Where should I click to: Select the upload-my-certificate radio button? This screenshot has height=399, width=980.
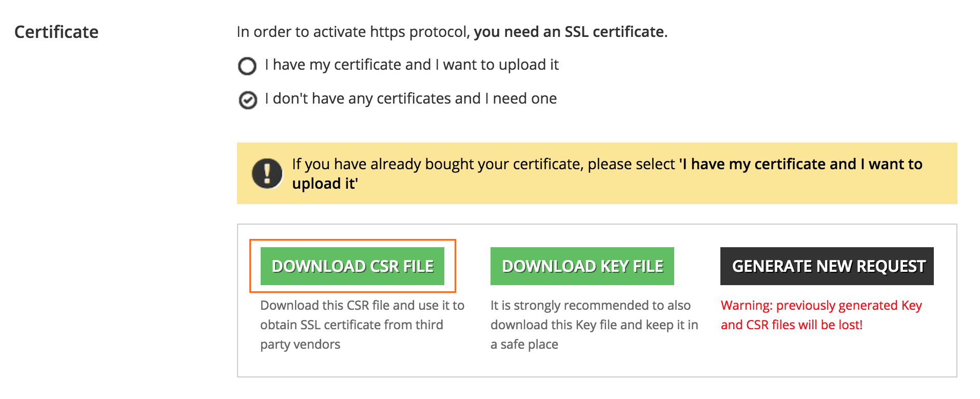247,66
